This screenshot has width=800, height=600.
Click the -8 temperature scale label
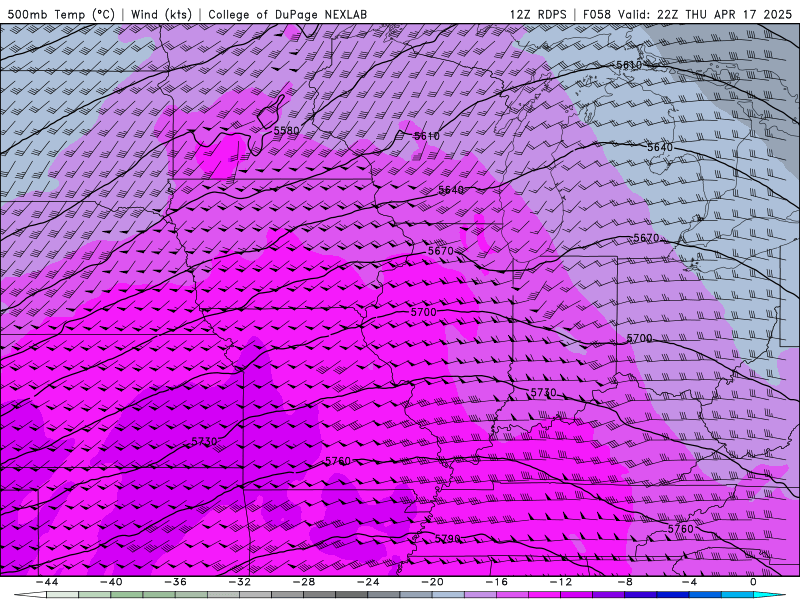point(626,582)
